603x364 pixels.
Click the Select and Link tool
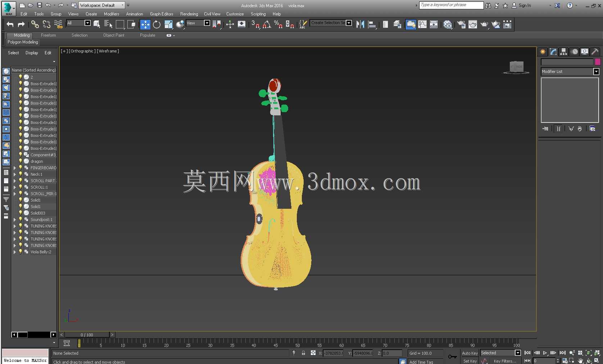click(35, 24)
